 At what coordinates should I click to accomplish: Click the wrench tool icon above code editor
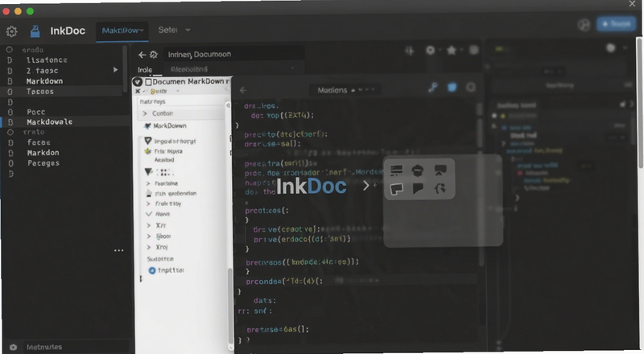432,87
